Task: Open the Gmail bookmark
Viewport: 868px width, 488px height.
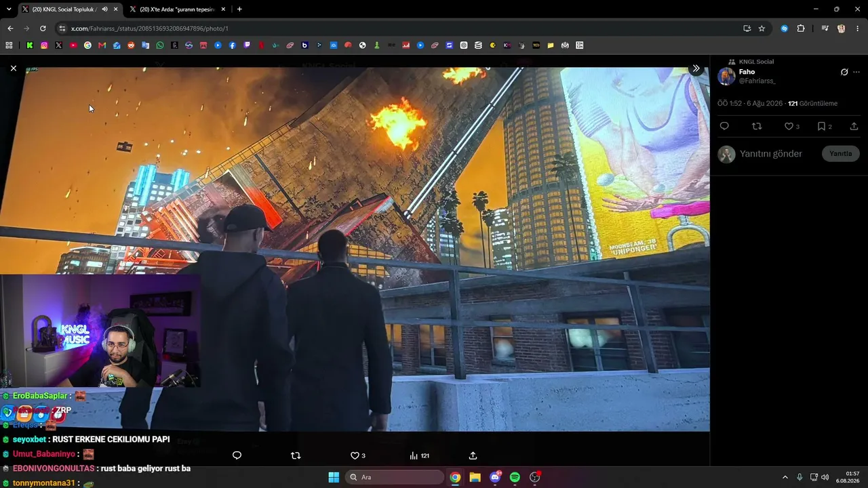Action: [102, 45]
